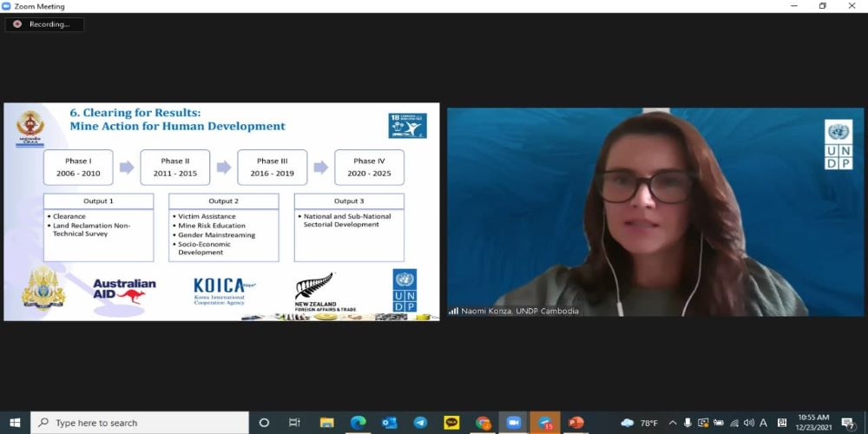The width and height of the screenshot is (868, 434).
Task: Open the Wi-Fi network panel
Action: coord(734,423)
